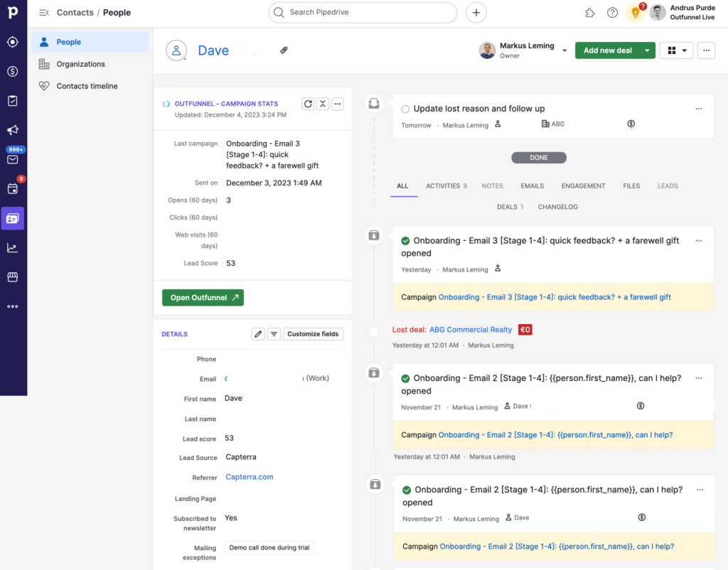This screenshot has width=728, height=570.
Task: Select Organizations in the contacts menu
Action: pos(80,64)
